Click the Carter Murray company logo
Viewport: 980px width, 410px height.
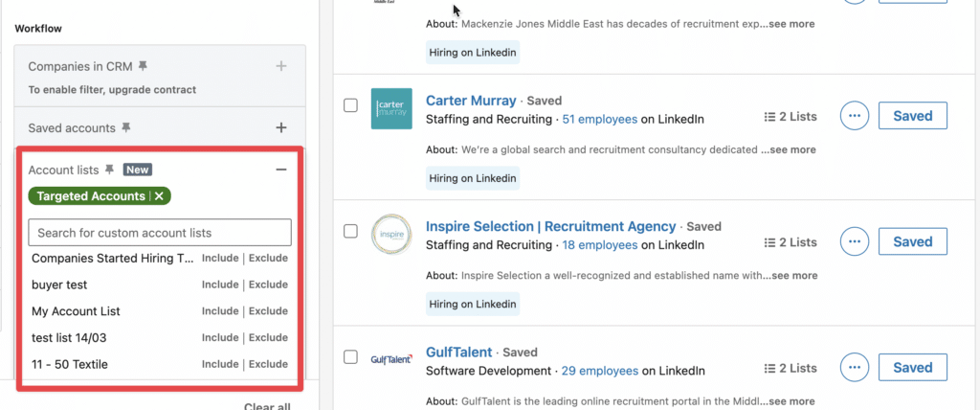[391, 108]
